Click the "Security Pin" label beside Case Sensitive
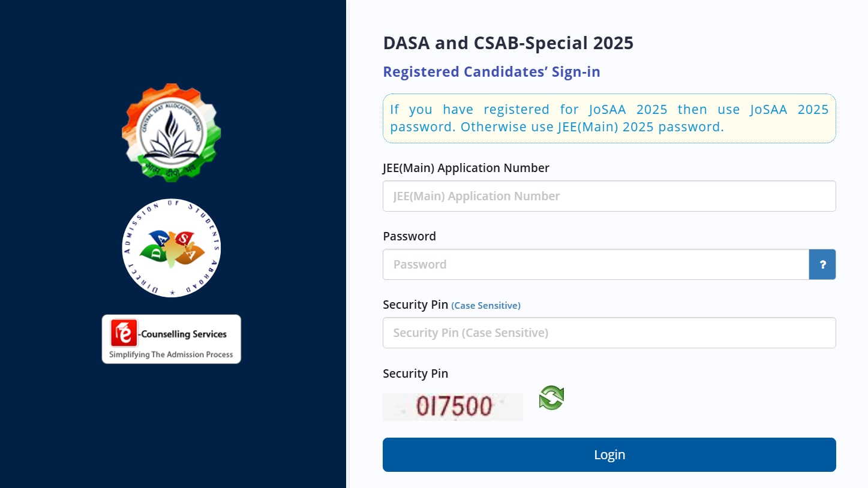This screenshot has height=488, width=868. click(x=415, y=305)
